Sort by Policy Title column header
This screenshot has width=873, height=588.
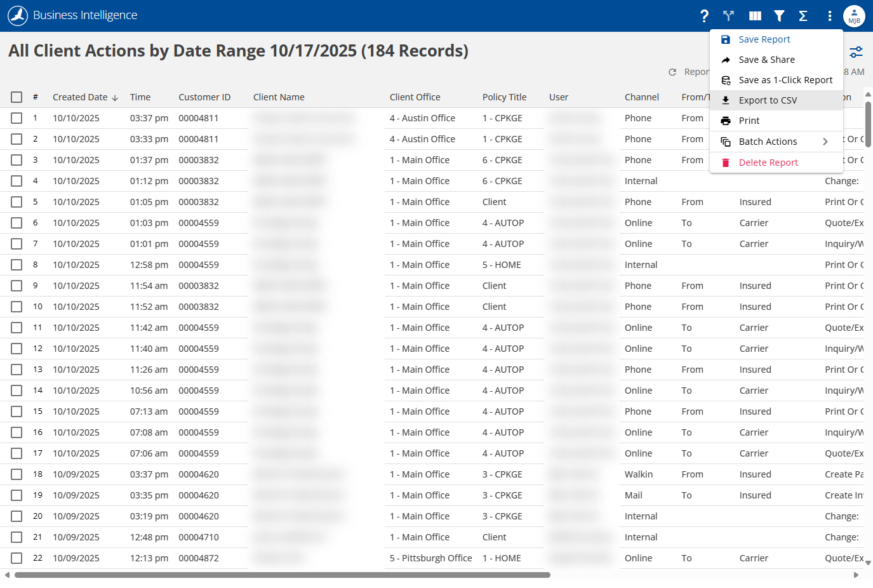(504, 97)
